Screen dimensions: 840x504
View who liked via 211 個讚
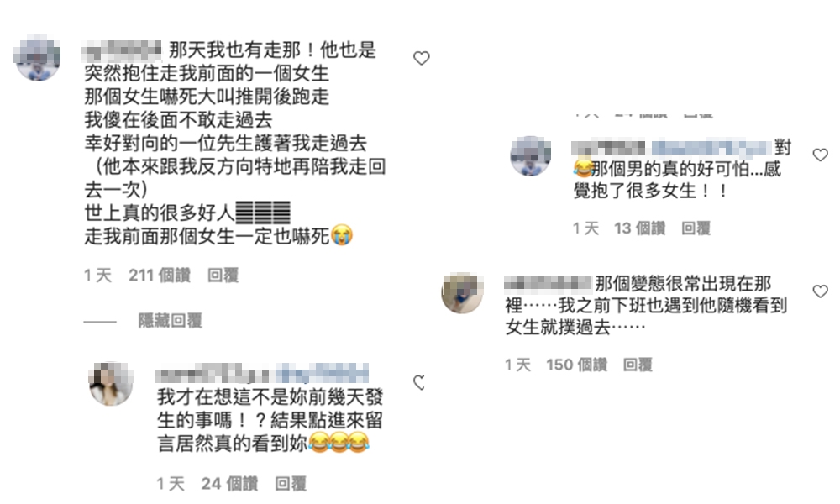[159, 276]
